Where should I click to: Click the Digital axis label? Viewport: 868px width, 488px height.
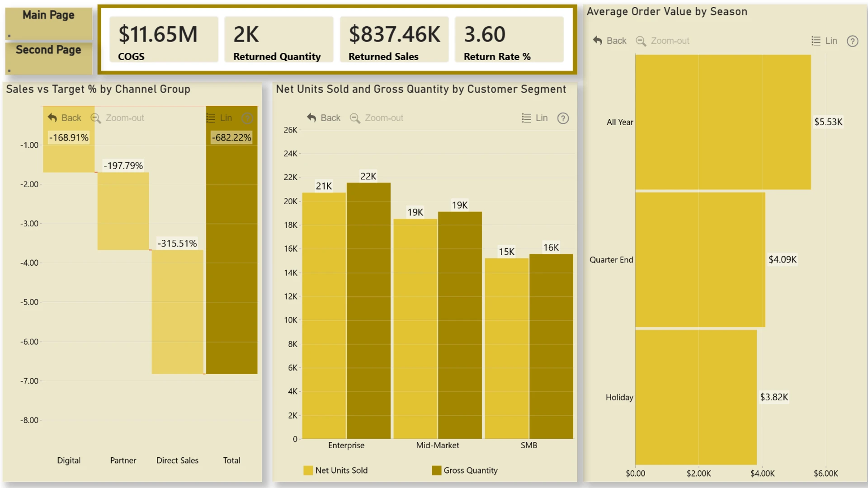point(69,460)
